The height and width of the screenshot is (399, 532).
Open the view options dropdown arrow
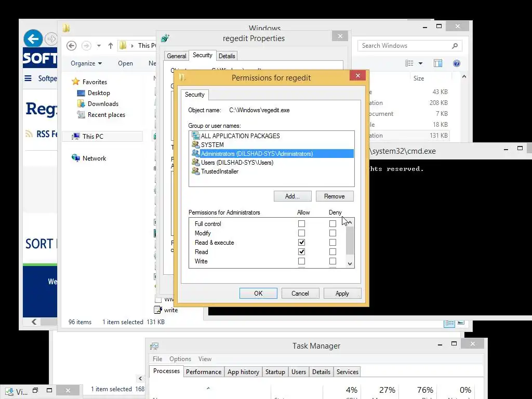click(420, 63)
